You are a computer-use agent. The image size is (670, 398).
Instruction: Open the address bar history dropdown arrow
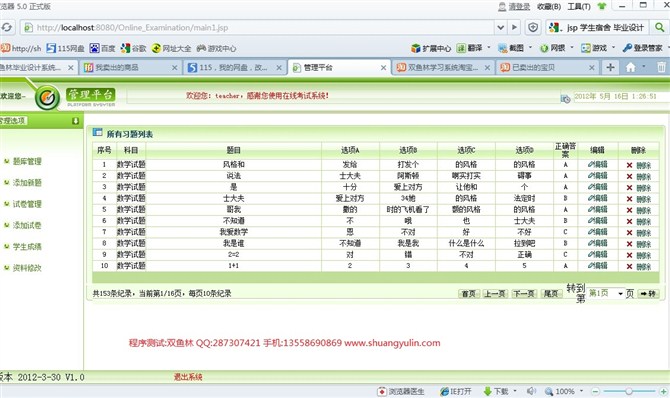[500, 28]
